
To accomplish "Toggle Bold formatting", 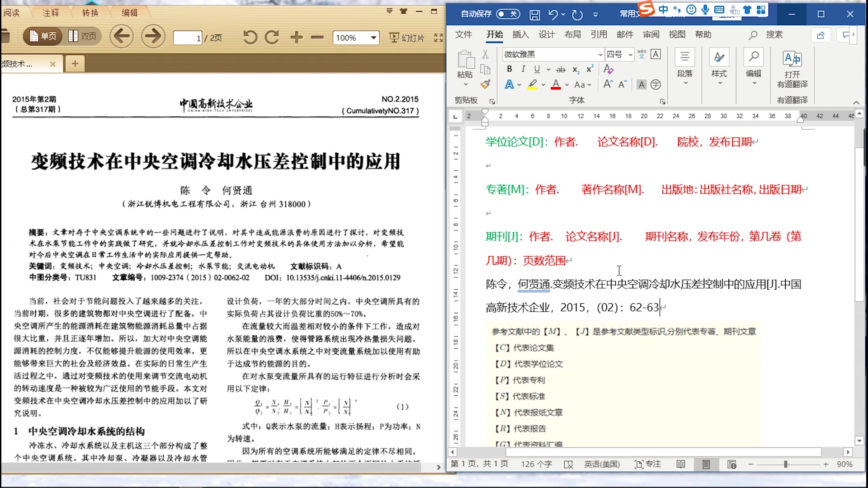I will click(509, 69).
